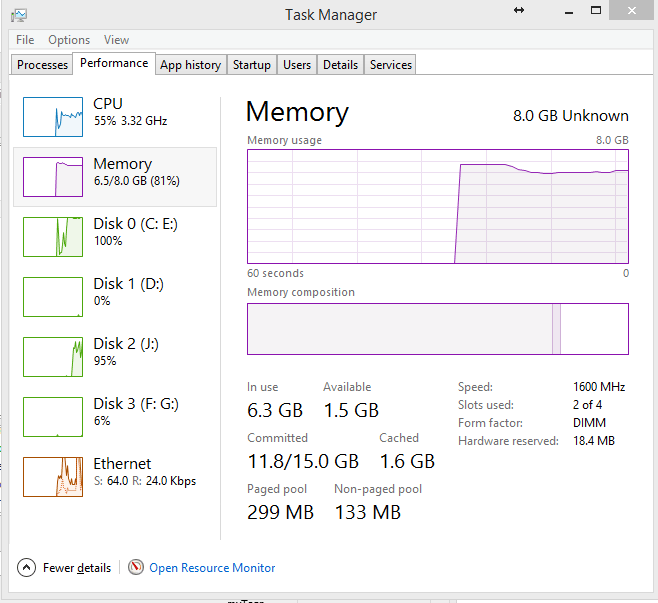The image size is (658, 603).
Task: Click the Task Manager title bar icon
Action: (x=18, y=14)
